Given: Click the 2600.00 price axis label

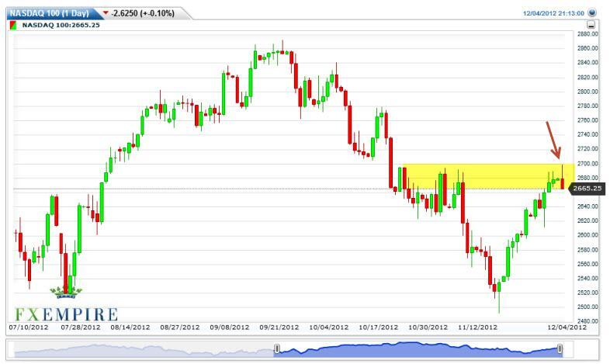Looking at the screenshot, I should (x=587, y=235).
